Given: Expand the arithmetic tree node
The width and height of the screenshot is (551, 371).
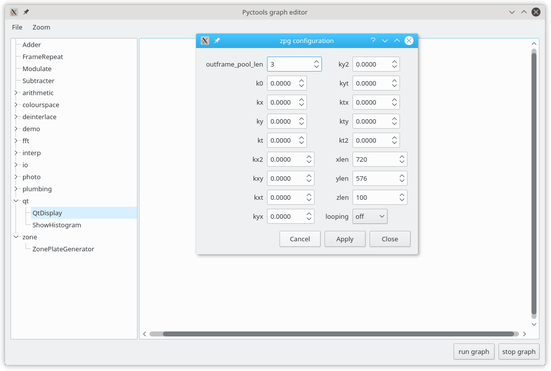Looking at the screenshot, I should (16, 93).
